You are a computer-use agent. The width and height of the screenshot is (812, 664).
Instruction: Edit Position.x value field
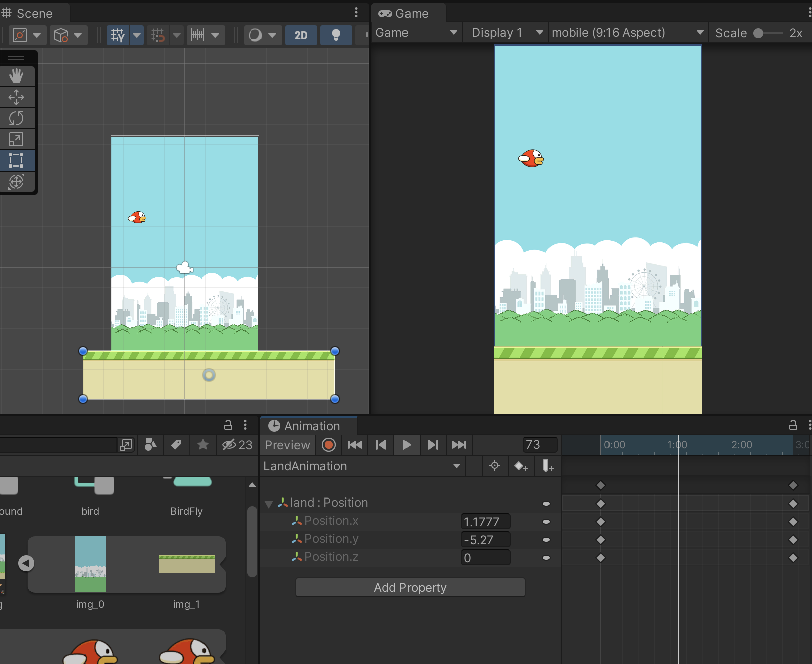[x=485, y=522]
